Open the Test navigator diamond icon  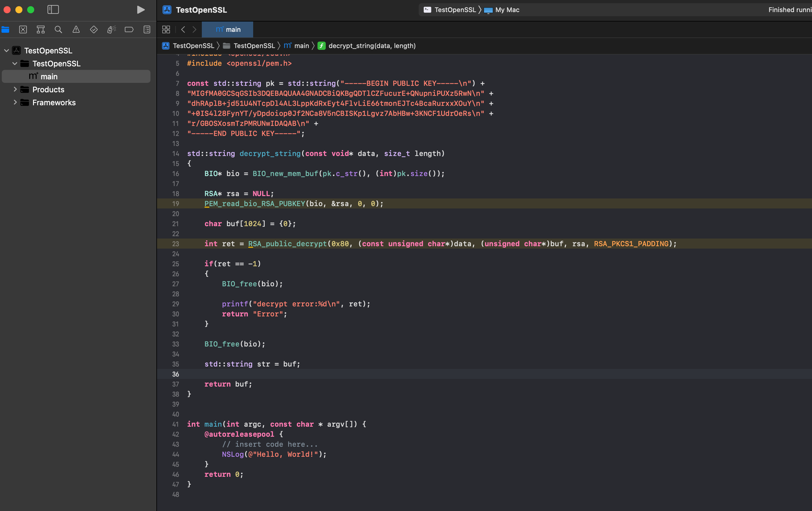(94, 30)
